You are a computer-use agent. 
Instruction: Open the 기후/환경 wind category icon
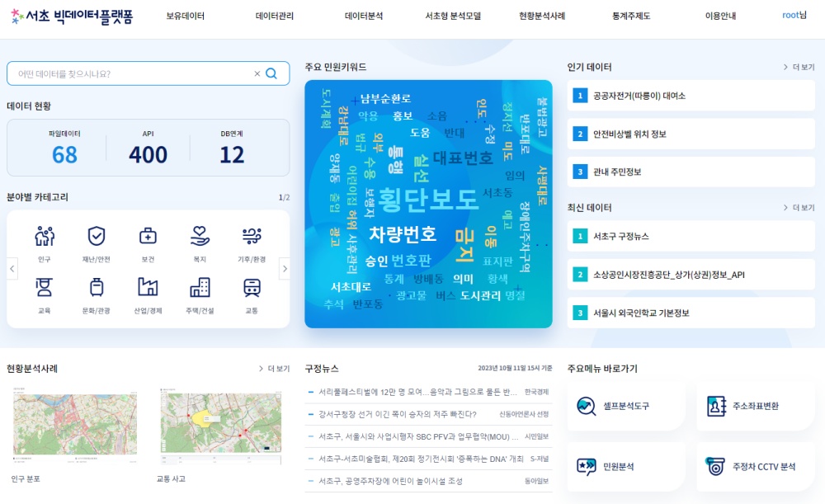tap(252, 236)
